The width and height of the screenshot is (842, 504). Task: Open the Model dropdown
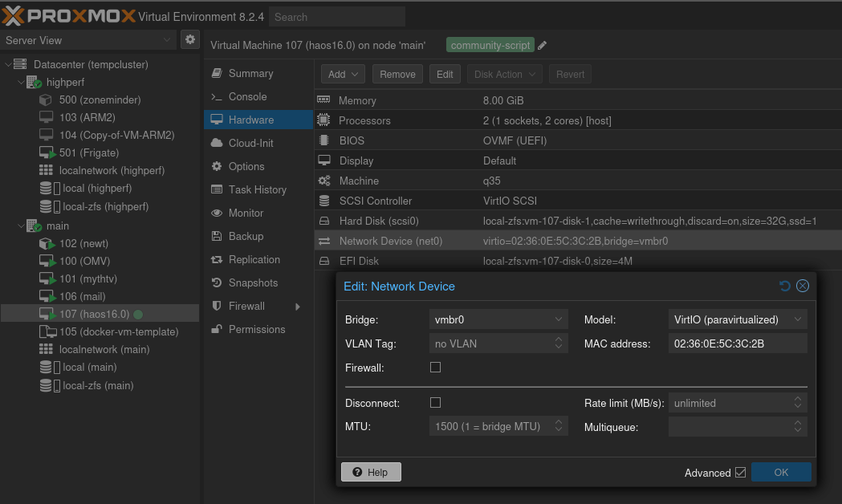798,319
